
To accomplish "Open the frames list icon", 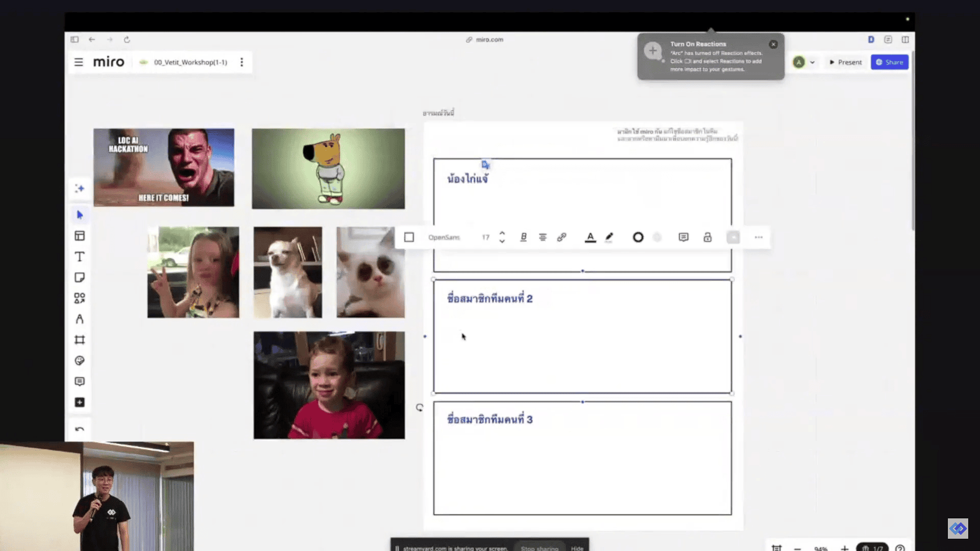I will pyautogui.click(x=776, y=548).
